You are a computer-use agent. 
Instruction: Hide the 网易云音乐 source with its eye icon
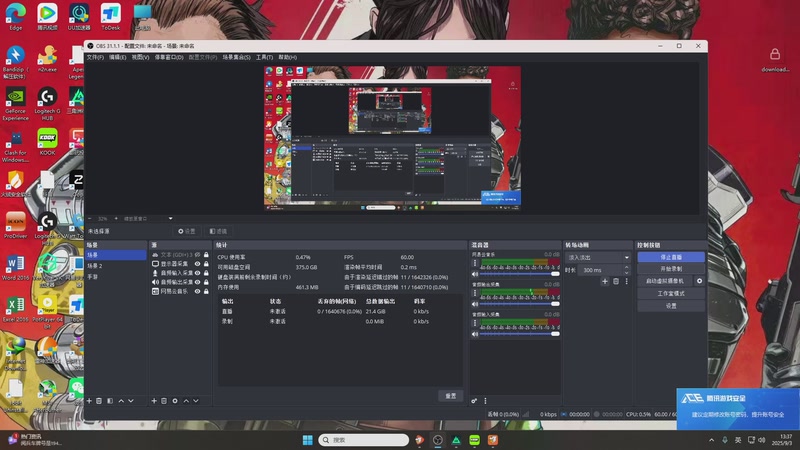tap(197, 291)
